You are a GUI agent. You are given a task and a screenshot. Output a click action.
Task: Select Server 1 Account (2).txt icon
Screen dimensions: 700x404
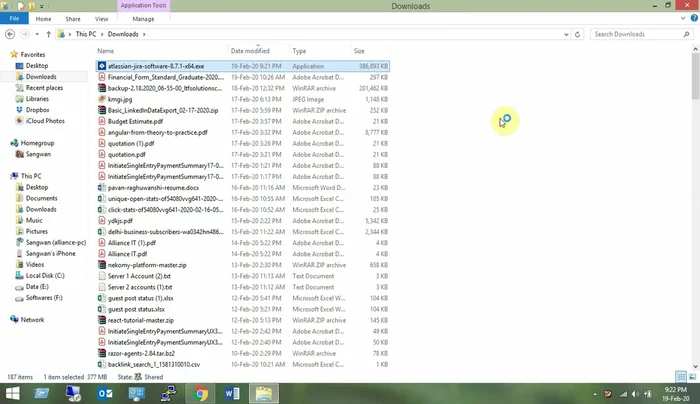pyautogui.click(x=102, y=276)
